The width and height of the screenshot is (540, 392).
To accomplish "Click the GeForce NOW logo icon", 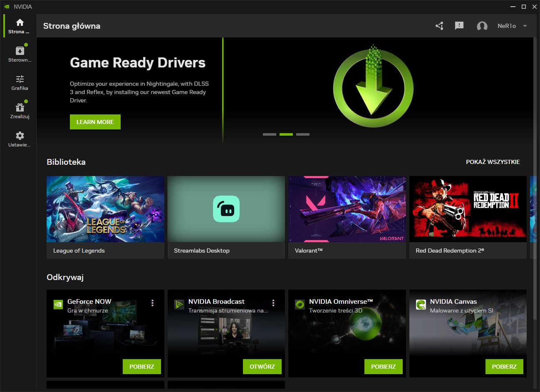I will pyautogui.click(x=58, y=305).
